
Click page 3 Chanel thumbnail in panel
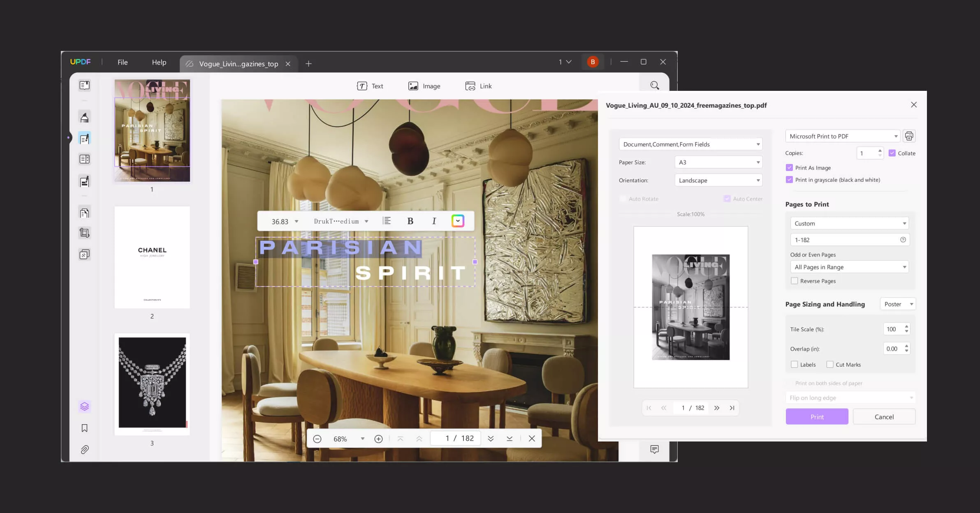152,383
